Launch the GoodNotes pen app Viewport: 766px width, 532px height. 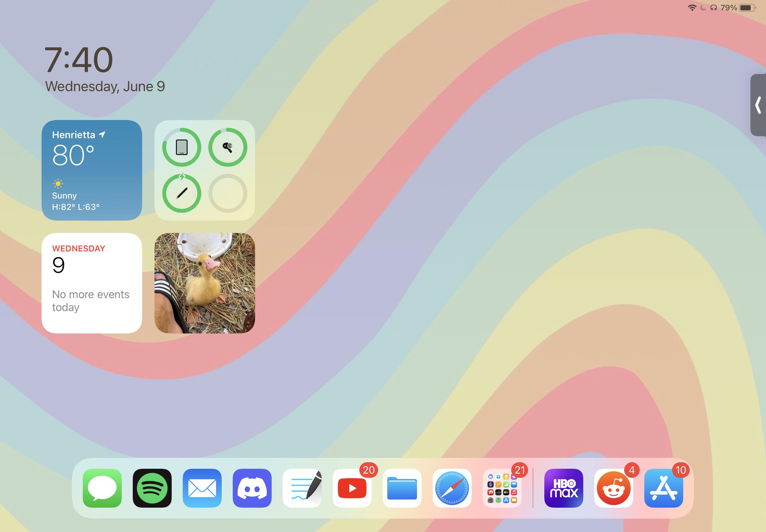tap(302, 488)
